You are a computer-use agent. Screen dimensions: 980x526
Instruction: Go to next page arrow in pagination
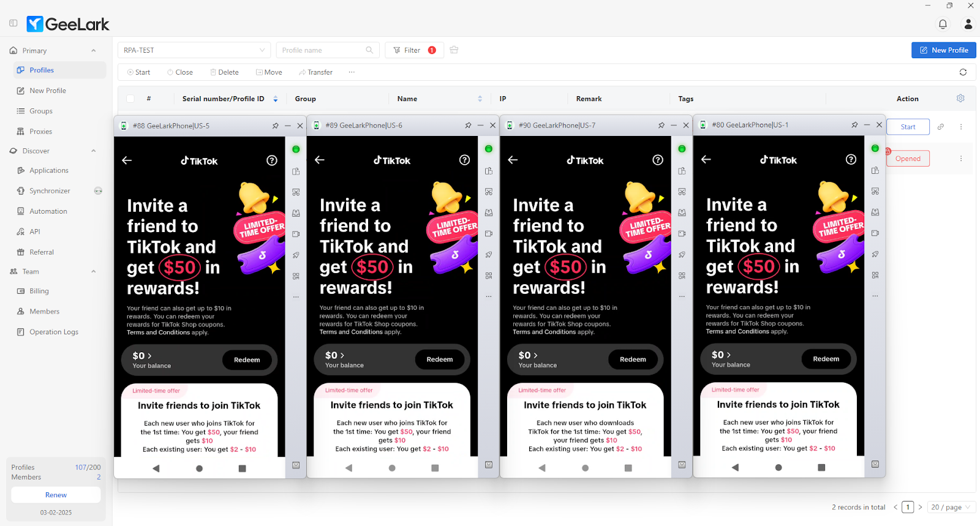pos(920,507)
